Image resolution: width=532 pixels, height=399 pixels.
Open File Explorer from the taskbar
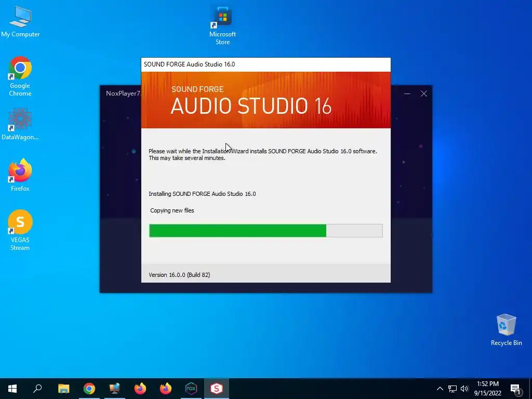[63, 389]
